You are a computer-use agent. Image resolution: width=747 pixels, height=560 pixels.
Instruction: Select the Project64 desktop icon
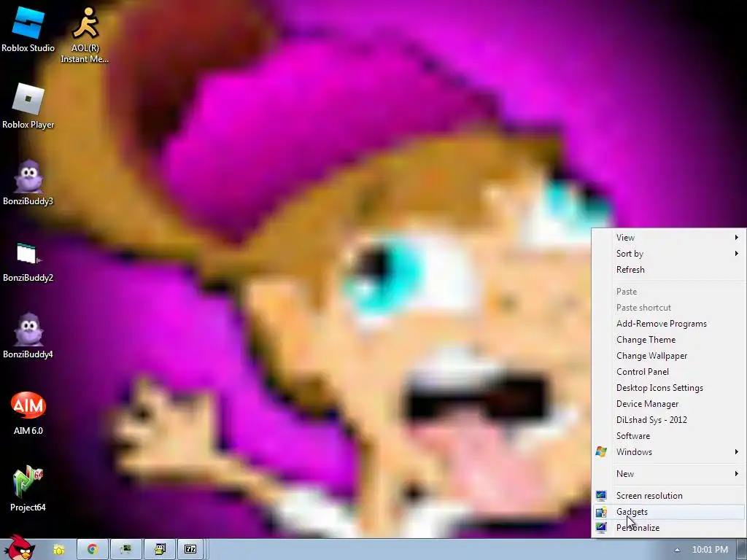(28, 489)
